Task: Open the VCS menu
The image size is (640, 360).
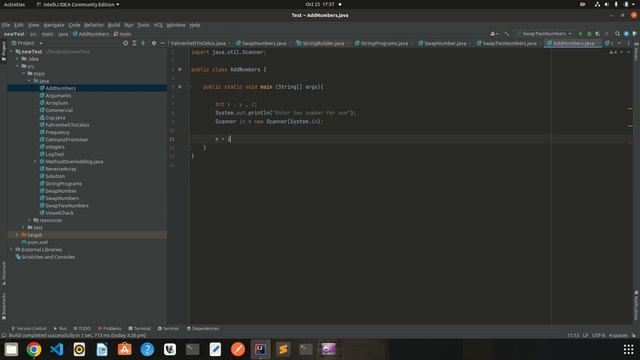Action: tap(158, 25)
